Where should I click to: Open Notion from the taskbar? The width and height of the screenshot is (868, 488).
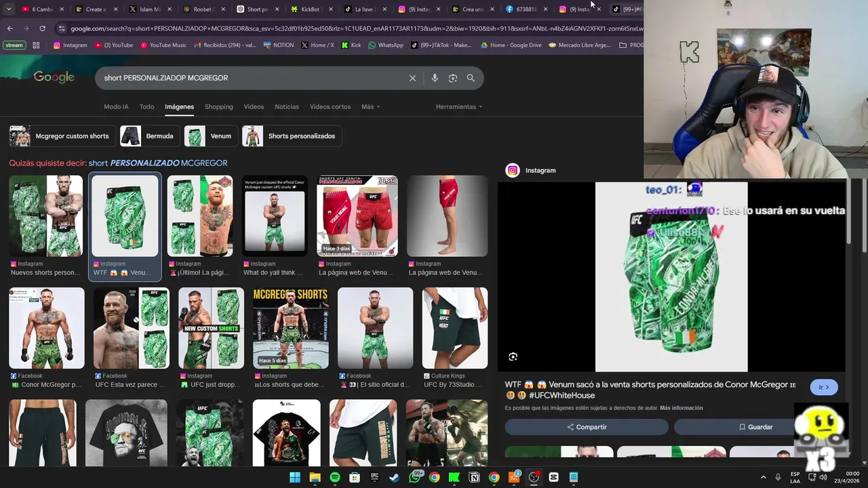point(474,477)
